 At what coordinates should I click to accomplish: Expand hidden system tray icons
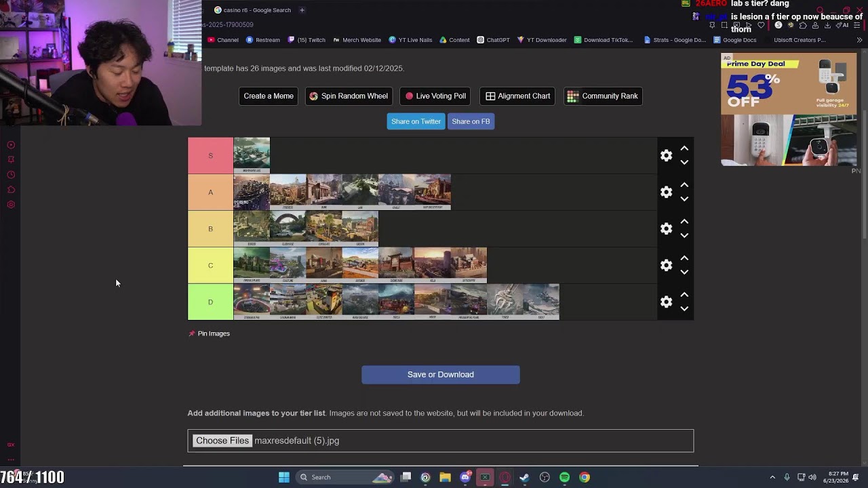click(x=772, y=477)
